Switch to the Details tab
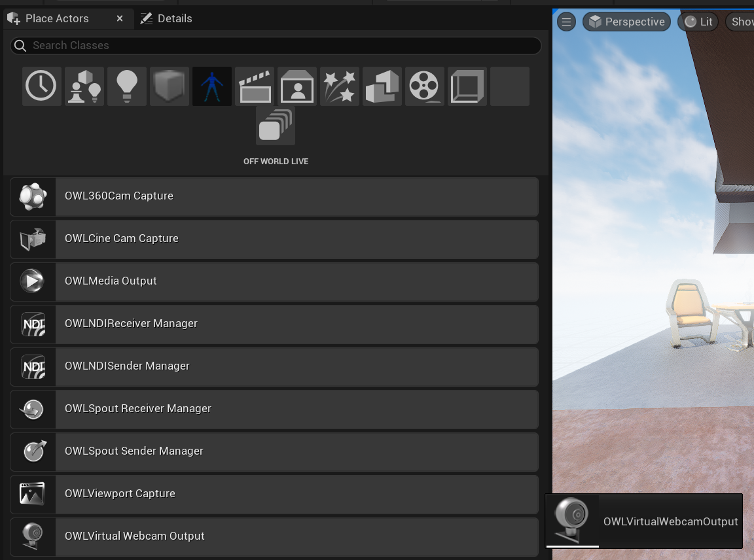Image resolution: width=754 pixels, height=560 pixels. [x=166, y=19]
